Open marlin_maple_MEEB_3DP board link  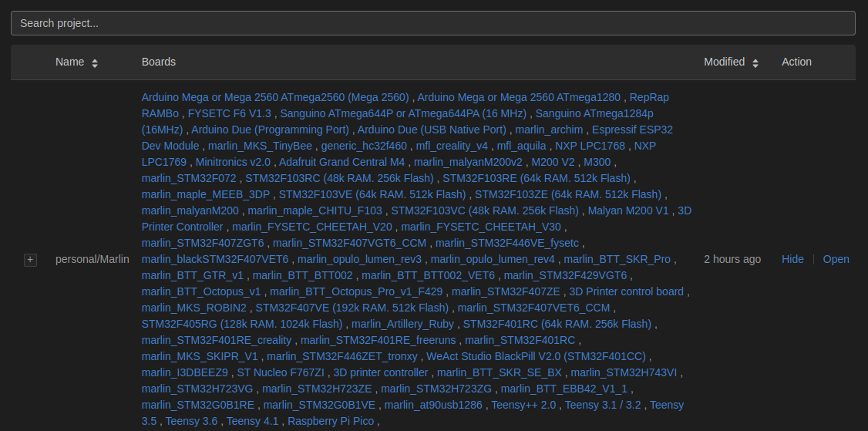[x=205, y=194]
